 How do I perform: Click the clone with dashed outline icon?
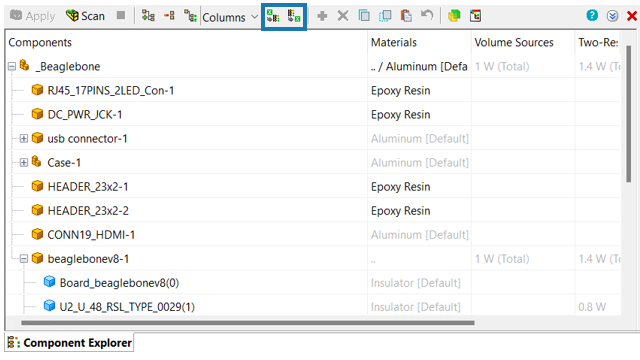click(x=385, y=16)
